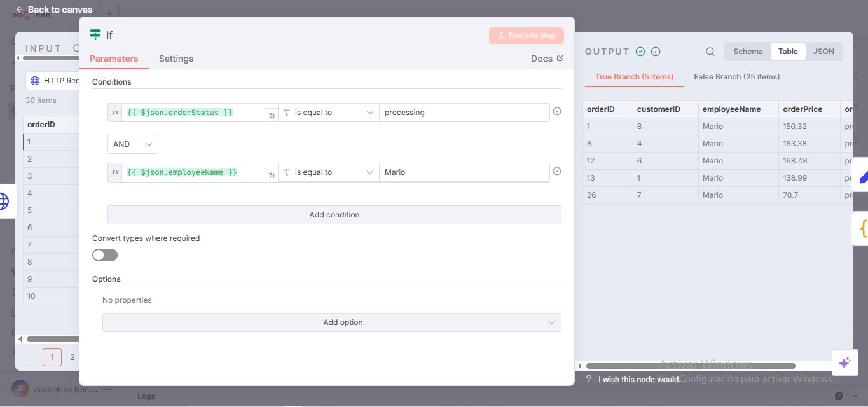Click the orderPrice column header
Viewport: 868px width, 407px height.
point(809,109)
